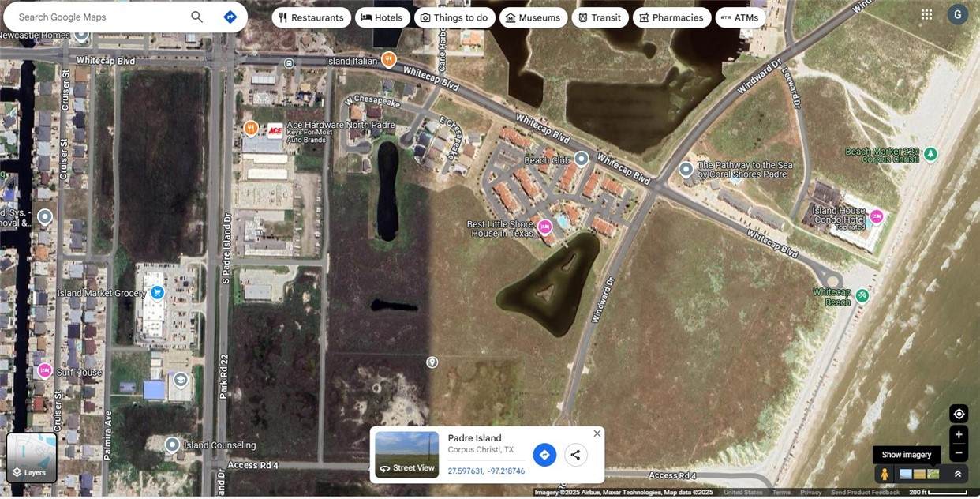The height and width of the screenshot is (499, 980).
Task: Select Island Market Grocery map pin
Action: (158, 293)
